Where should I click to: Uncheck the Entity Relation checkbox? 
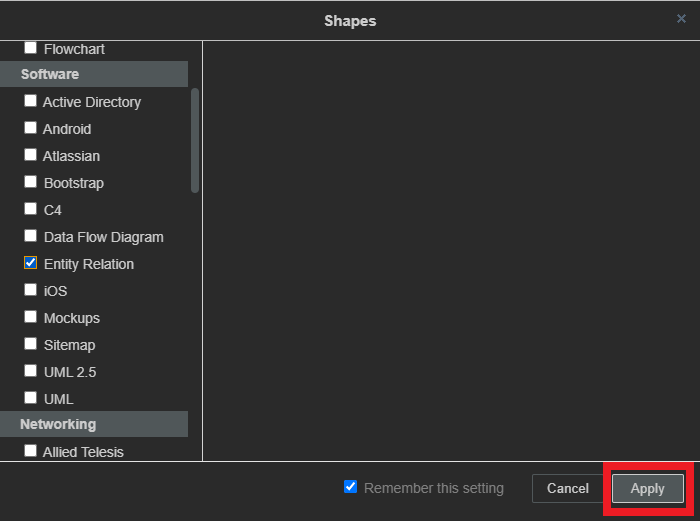click(x=30, y=263)
